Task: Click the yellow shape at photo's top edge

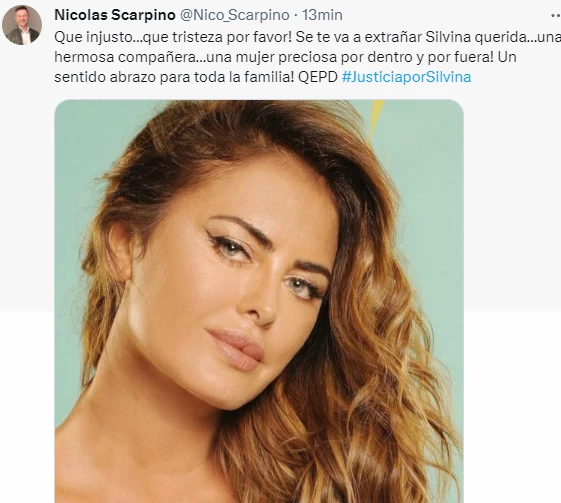Action: tap(376, 114)
